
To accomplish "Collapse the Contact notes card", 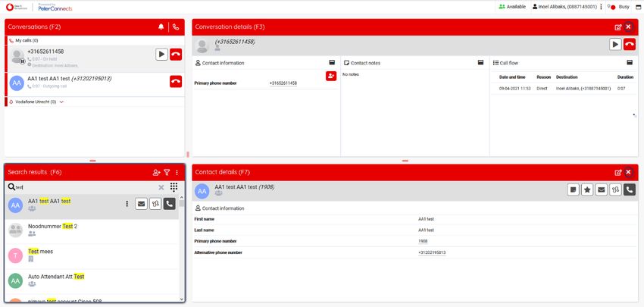I will 480,62.
